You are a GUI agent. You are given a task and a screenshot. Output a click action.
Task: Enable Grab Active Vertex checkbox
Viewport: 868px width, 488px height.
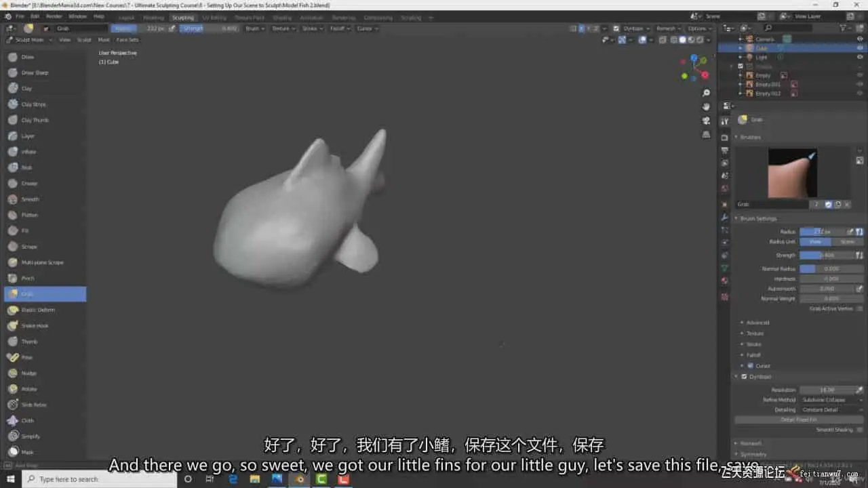pos(860,309)
